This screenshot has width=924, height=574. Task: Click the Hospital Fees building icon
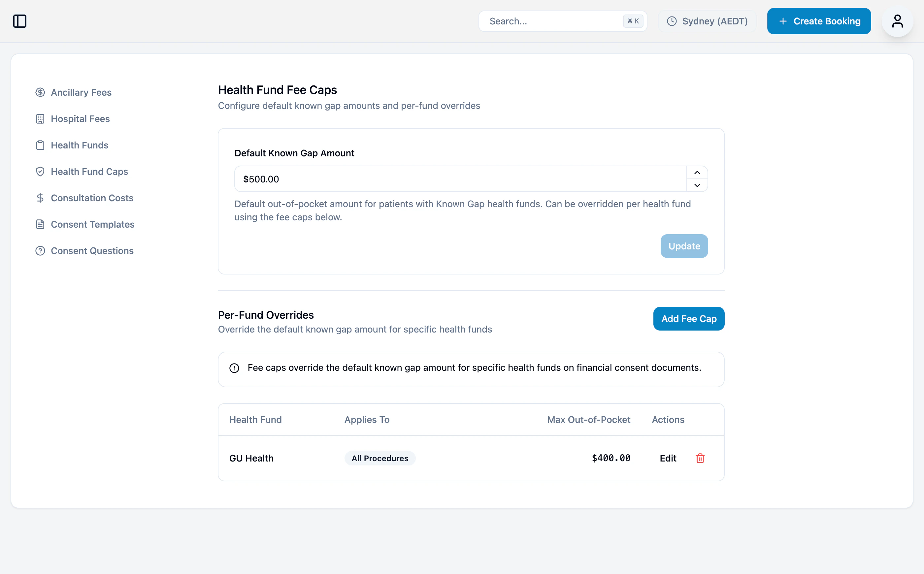40,119
